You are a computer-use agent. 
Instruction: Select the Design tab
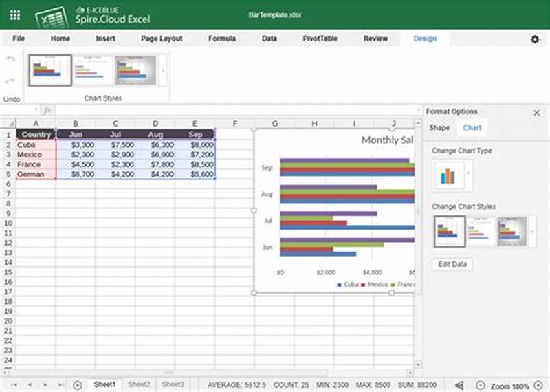tap(425, 39)
